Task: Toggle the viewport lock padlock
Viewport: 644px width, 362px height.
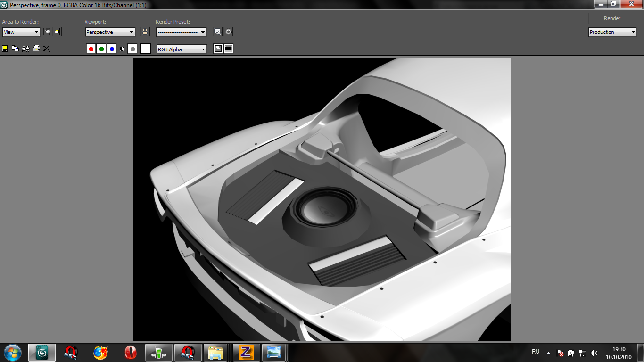Action: (x=145, y=32)
